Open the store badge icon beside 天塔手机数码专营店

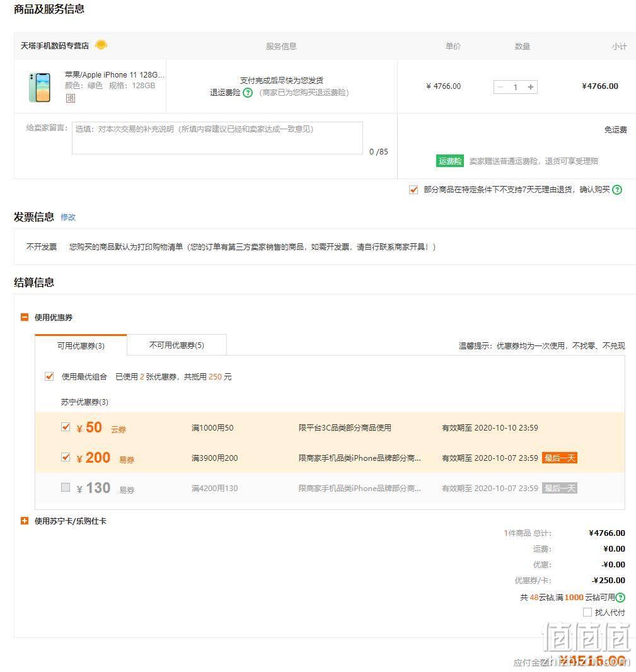point(101,44)
